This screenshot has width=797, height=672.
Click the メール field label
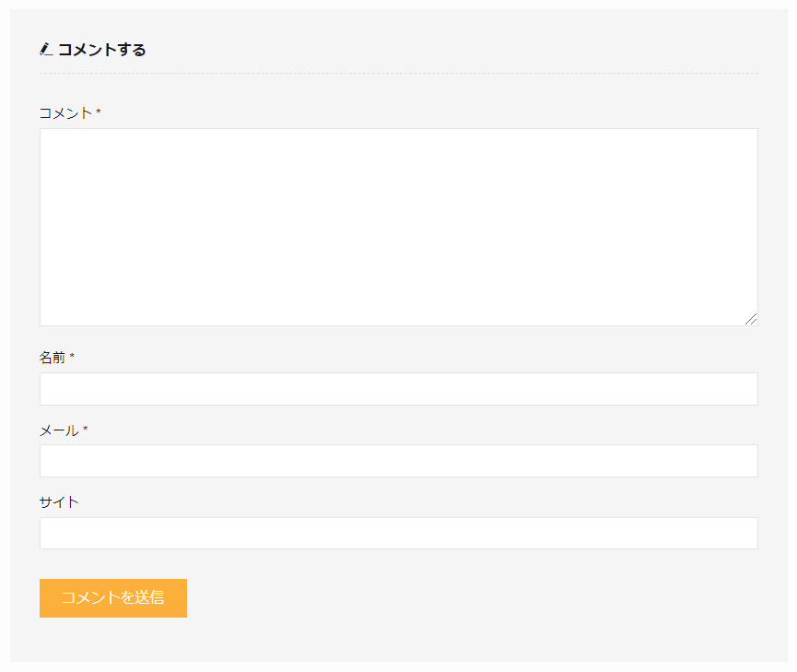click(59, 430)
